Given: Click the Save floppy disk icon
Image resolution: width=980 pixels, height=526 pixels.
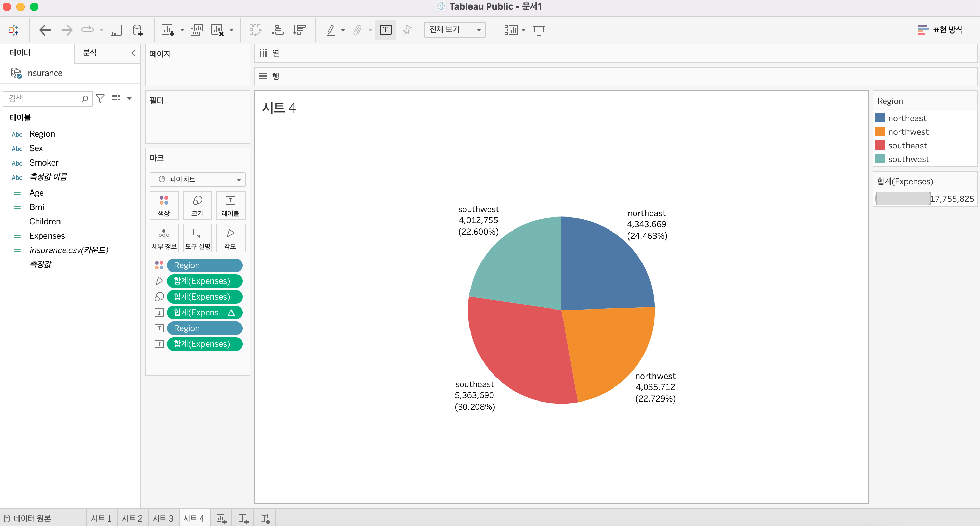Looking at the screenshot, I should 116,30.
